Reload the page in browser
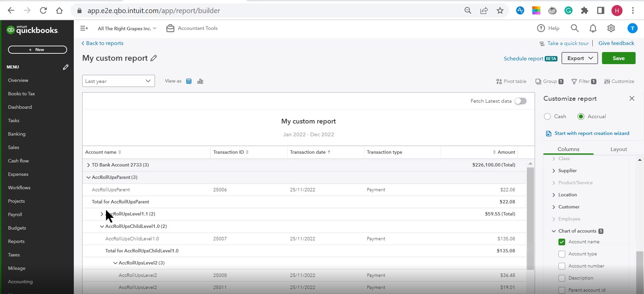This screenshot has width=644, height=294. pos(43,10)
